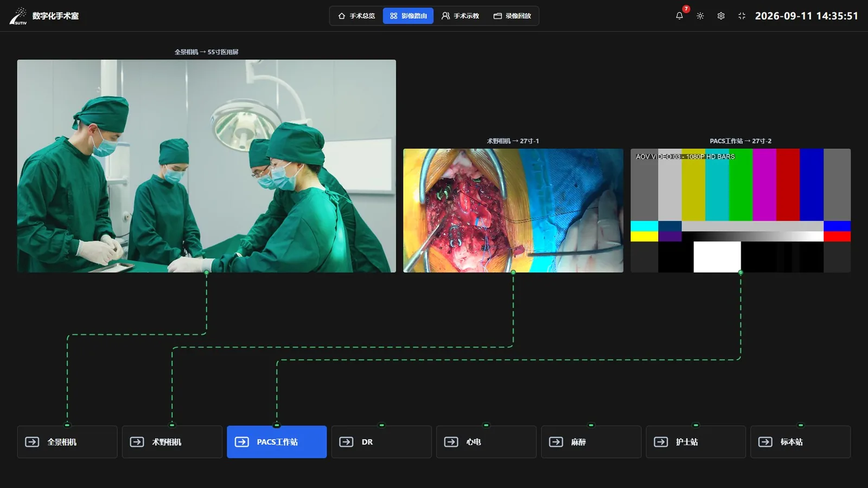The height and width of the screenshot is (488, 868).
Task: Exit fullscreen mode icon
Action: (742, 16)
